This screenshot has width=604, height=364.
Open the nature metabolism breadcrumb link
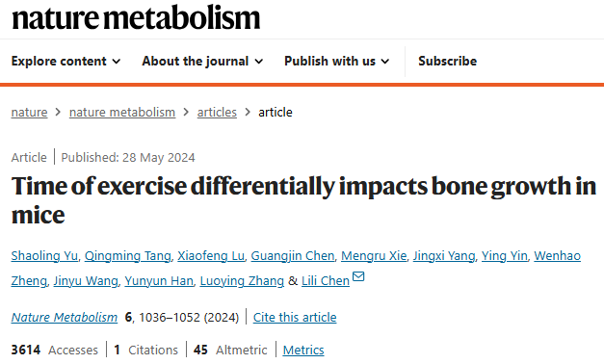click(x=122, y=113)
